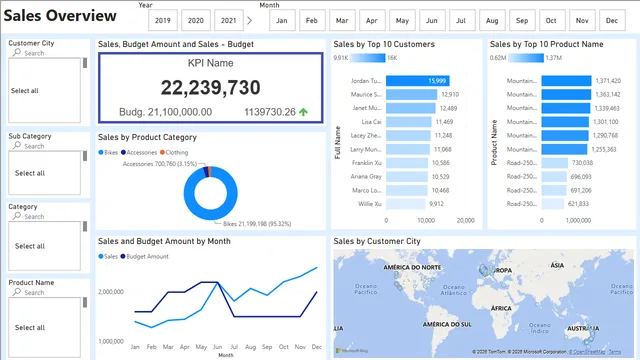Select the 2019 year slicer button
The height and width of the screenshot is (360, 640).
click(162, 20)
